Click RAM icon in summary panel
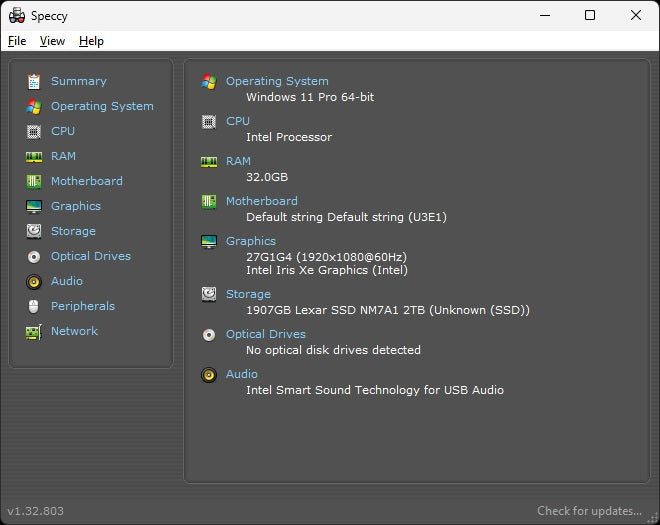 pyautogui.click(x=209, y=162)
